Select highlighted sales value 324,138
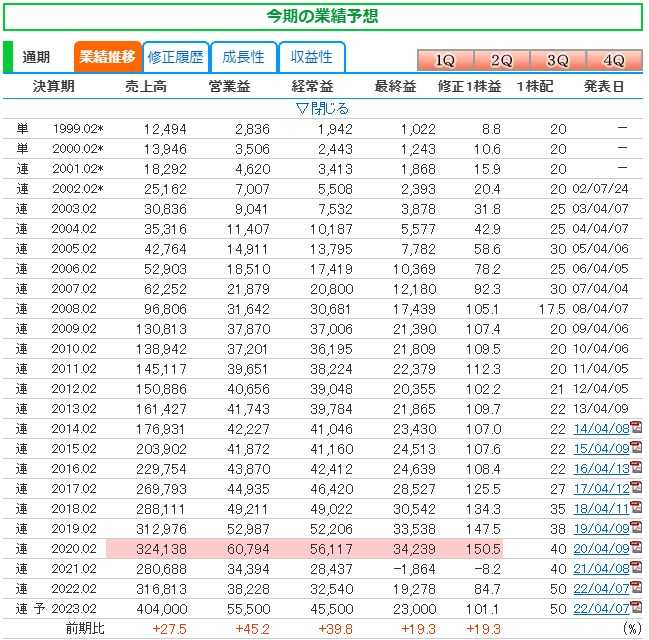 (161, 549)
